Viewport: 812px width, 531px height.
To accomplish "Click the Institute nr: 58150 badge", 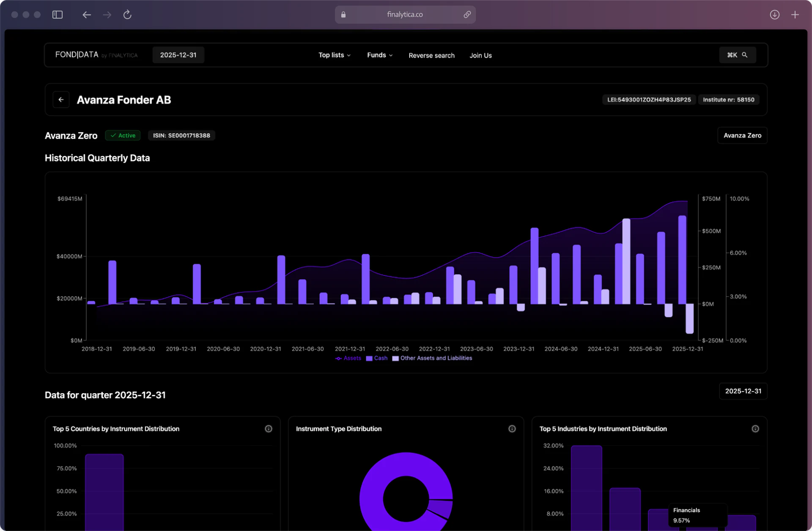I will pyautogui.click(x=728, y=100).
